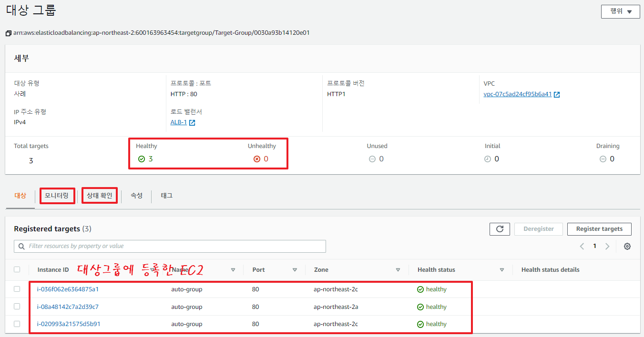Focus the filter resources search field
This screenshot has width=644, height=337.
point(170,246)
